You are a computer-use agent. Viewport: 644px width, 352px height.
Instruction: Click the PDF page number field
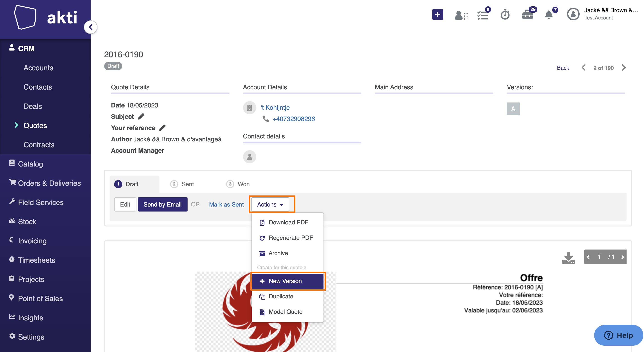coord(599,257)
